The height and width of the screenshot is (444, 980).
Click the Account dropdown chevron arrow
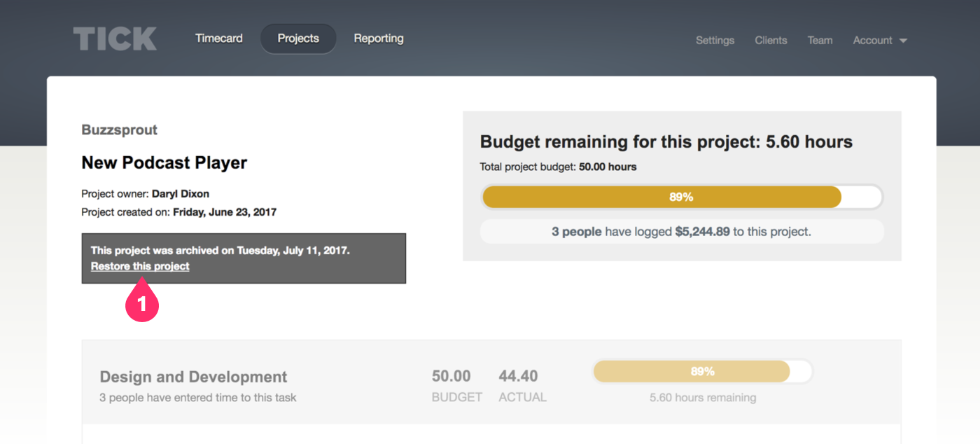[903, 41]
